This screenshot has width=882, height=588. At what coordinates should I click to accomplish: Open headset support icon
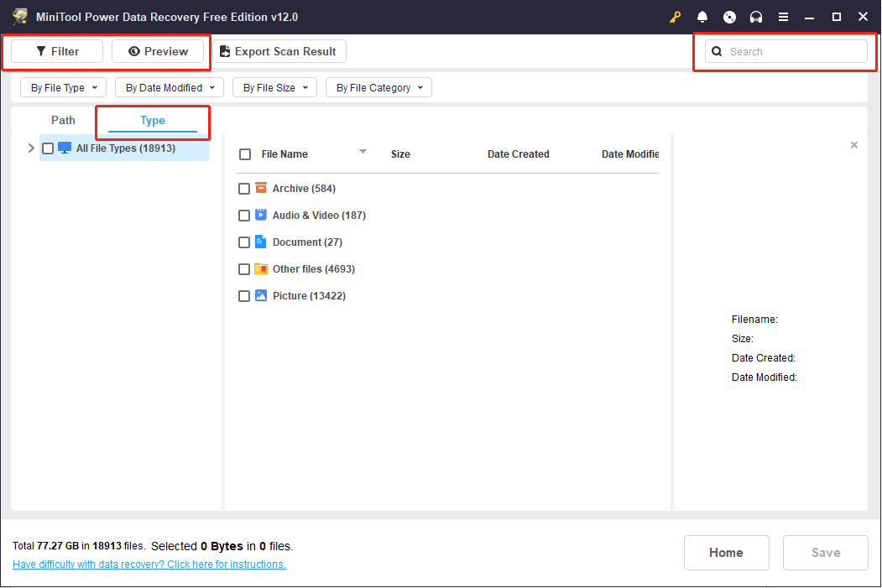[x=756, y=17]
